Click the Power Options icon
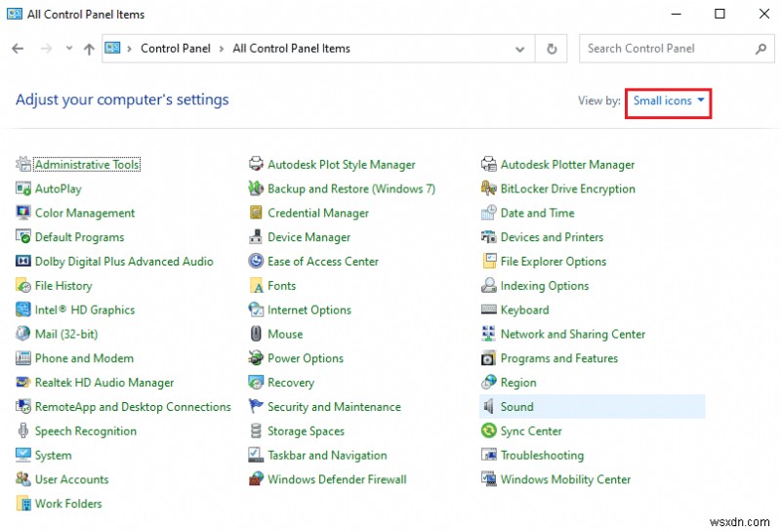 pos(256,358)
